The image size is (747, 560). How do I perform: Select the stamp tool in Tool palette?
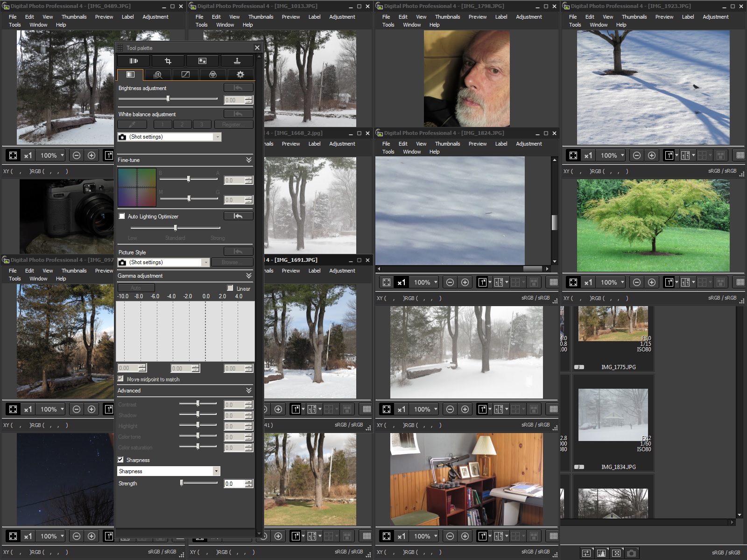(x=237, y=61)
